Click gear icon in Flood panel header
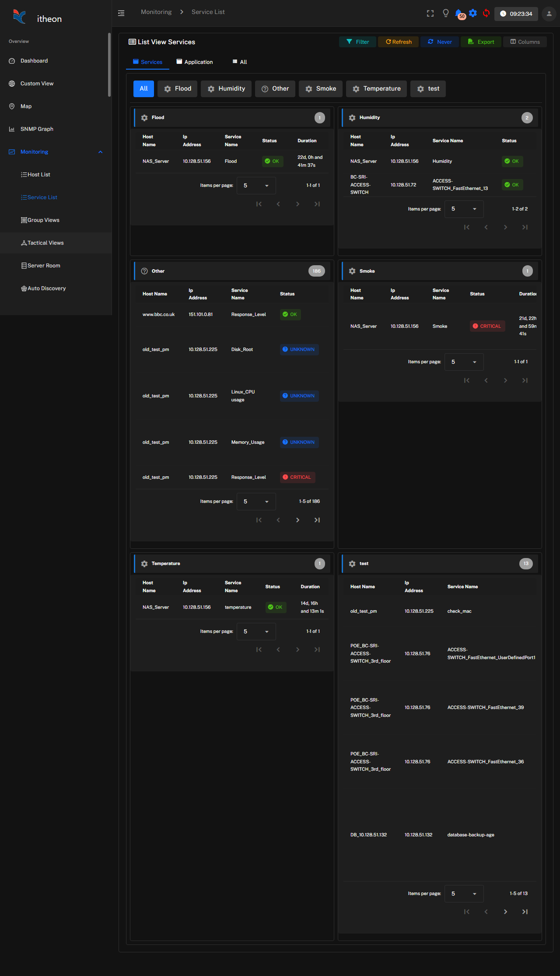 (x=144, y=118)
